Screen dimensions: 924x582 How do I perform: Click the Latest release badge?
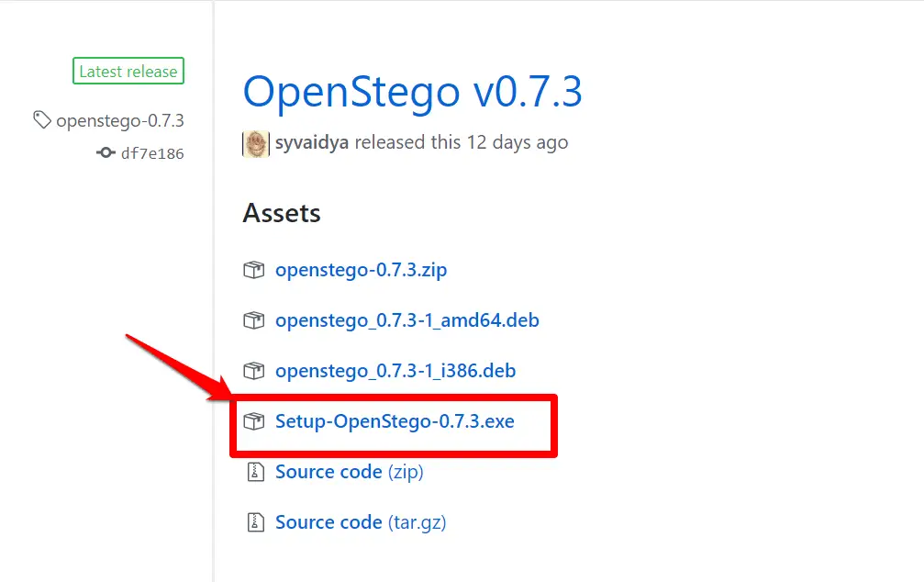(128, 71)
